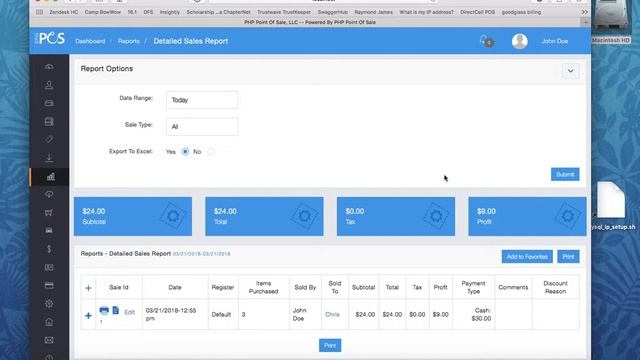The image size is (640, 360).
Task: Open the Receivings download-arrow sidebar icon
Action: click(x=49, y=158)
